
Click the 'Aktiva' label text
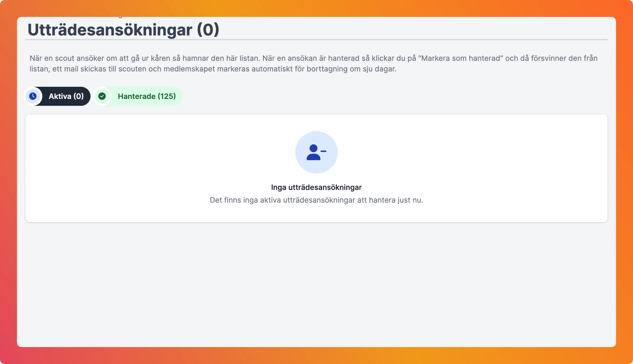pyautogui.click(x=60, y=96)
